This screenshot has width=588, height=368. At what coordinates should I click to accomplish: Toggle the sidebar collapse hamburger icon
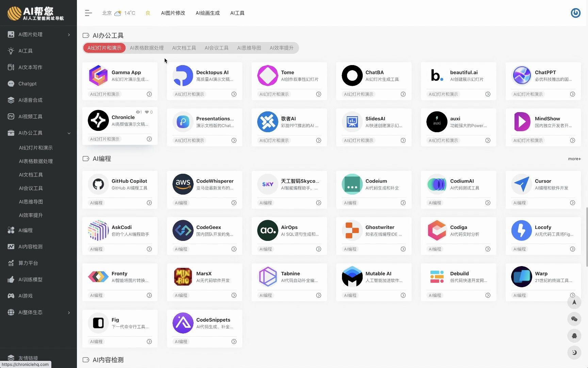[x=88, y=13]
